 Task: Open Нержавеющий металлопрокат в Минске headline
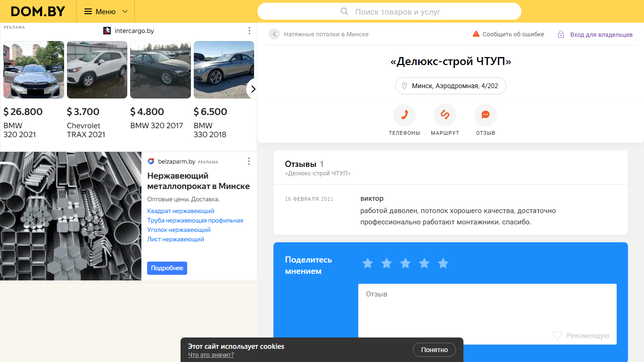click(198, 181)
